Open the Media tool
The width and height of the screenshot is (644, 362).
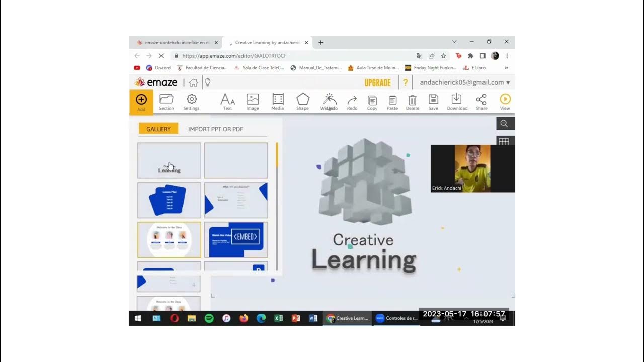point(278,102)
